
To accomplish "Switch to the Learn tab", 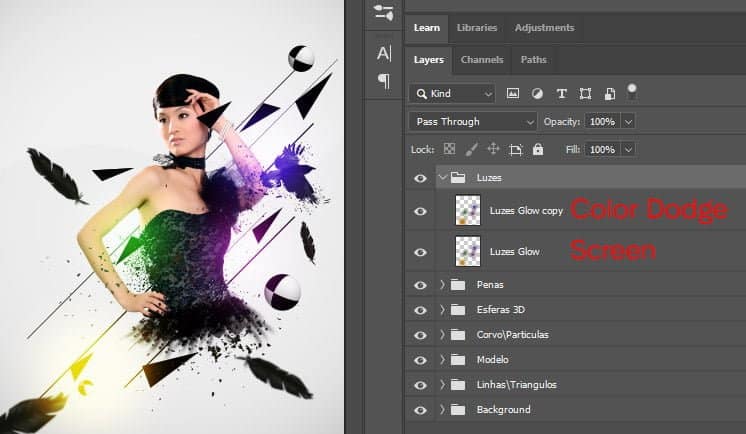I will pos(427,28).
